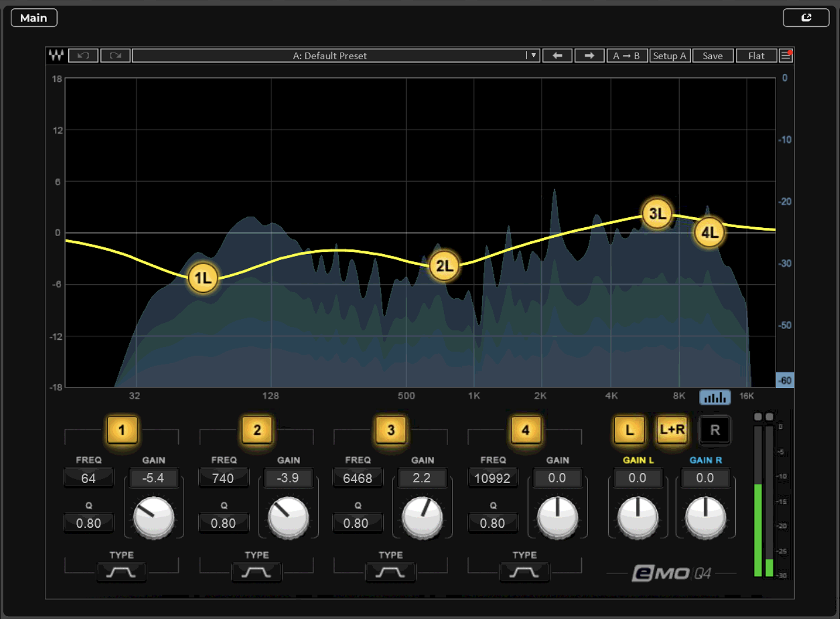Click the band 1 gain knob
This screenshot has height=619, width=840.
click(x=153, y=517)
